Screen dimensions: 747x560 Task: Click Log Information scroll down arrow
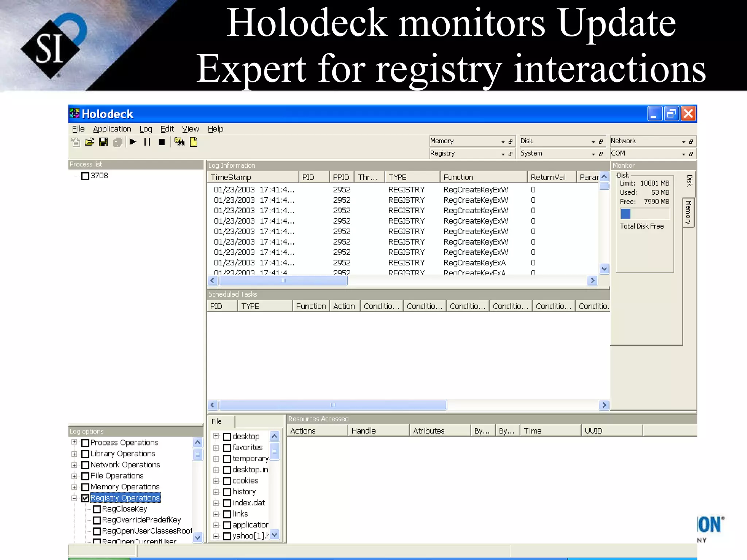(x=604, y=269)
